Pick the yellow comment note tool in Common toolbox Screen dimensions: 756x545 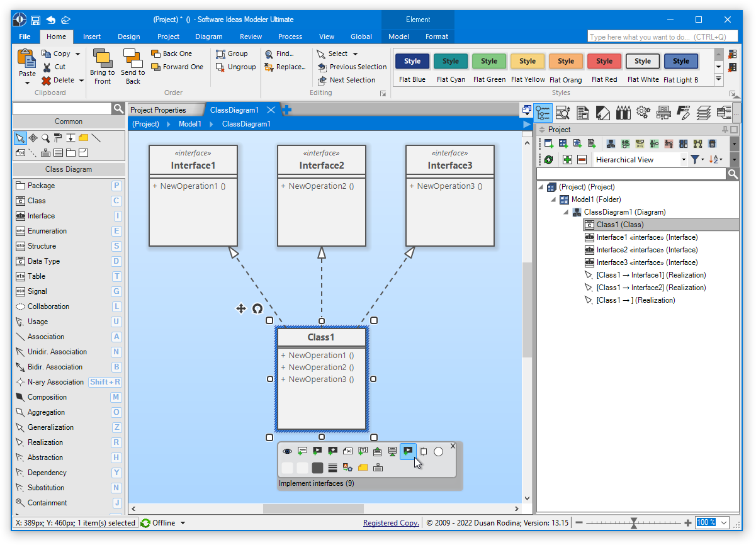83,138
